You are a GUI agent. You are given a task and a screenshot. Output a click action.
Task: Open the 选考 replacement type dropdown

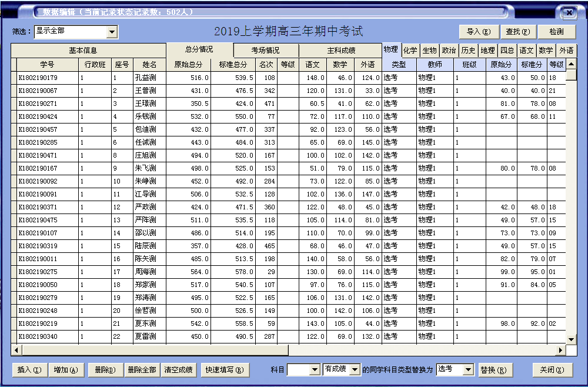(x=468, y=370)
